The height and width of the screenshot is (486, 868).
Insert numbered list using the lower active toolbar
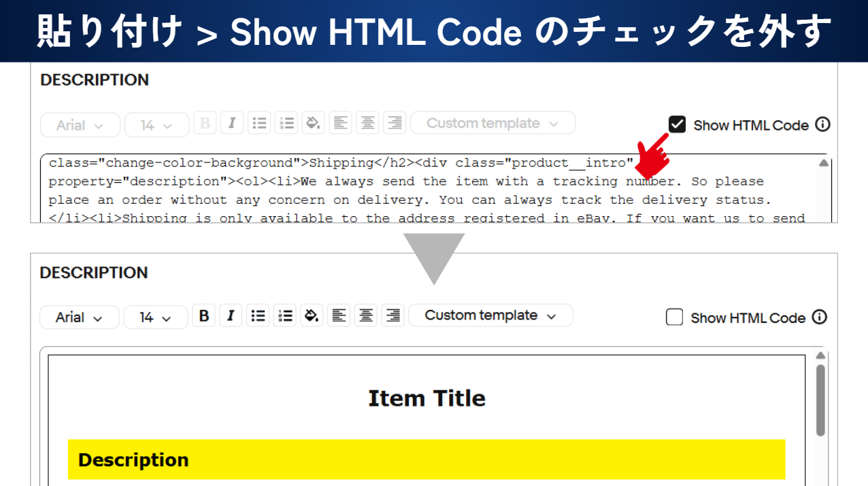click(285, 316)
